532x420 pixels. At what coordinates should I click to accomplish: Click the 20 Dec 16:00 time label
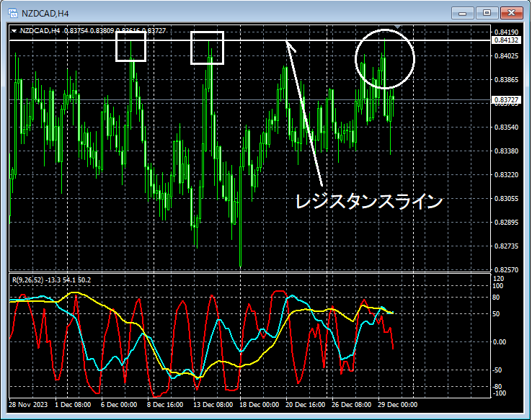(306, 405)
